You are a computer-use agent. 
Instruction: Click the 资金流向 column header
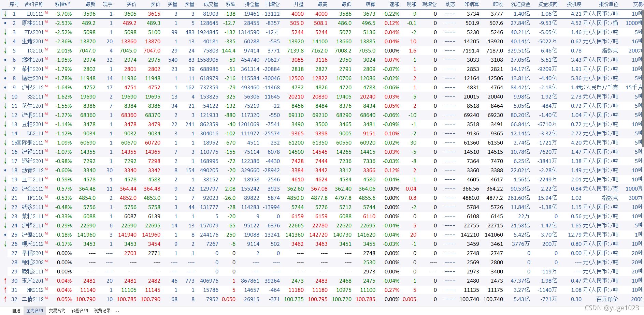pos(548,4)
